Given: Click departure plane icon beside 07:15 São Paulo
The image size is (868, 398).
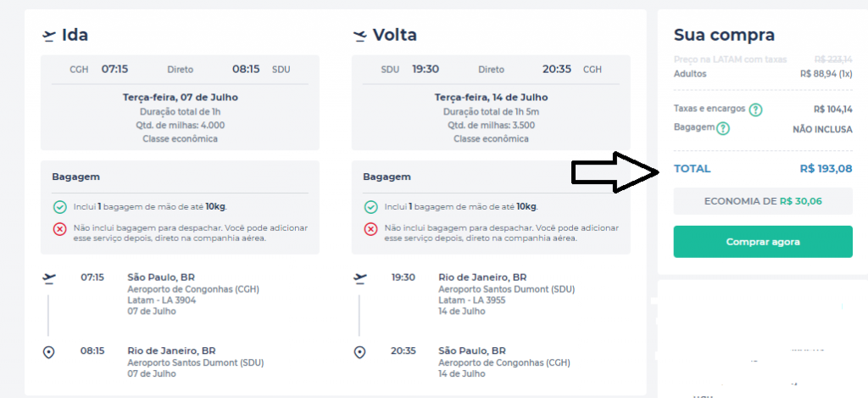Looking at the screenshot, I should pos(49,277).
